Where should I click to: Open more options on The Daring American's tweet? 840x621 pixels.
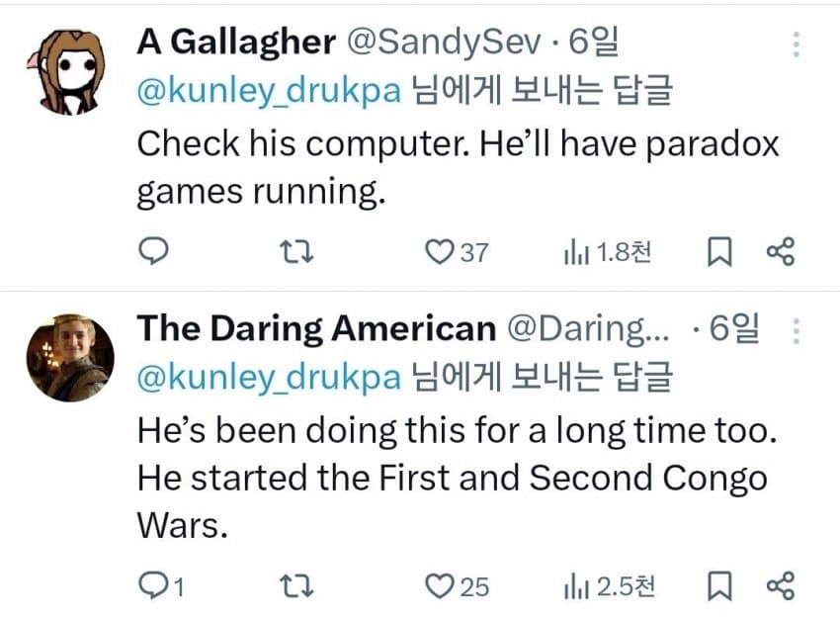(x=797, y=331)
